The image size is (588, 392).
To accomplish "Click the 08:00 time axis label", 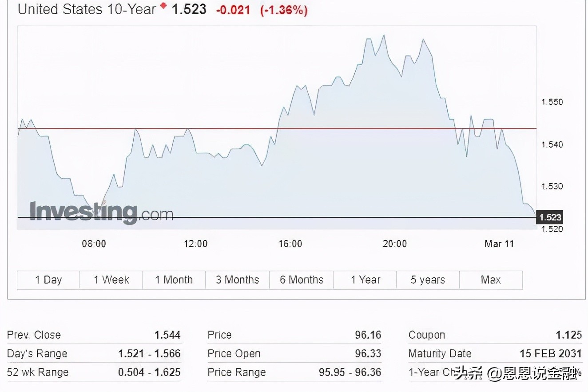I will coord(94,244).
